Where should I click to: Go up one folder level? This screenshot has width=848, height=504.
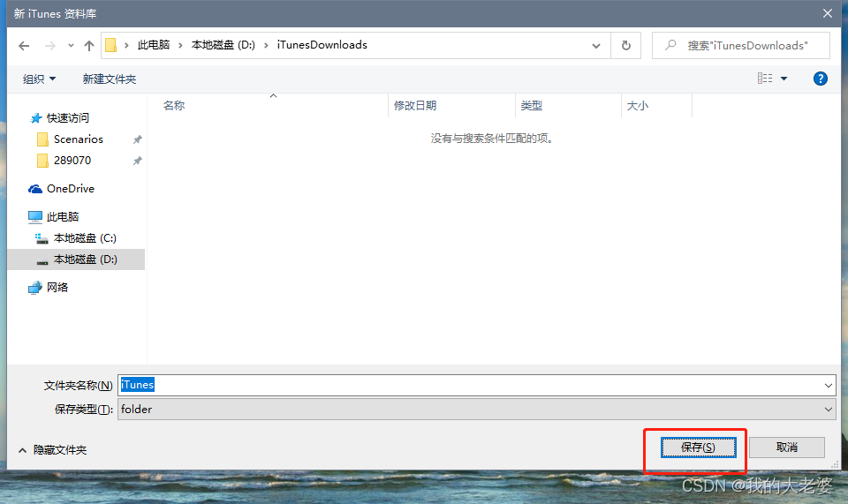89,46
